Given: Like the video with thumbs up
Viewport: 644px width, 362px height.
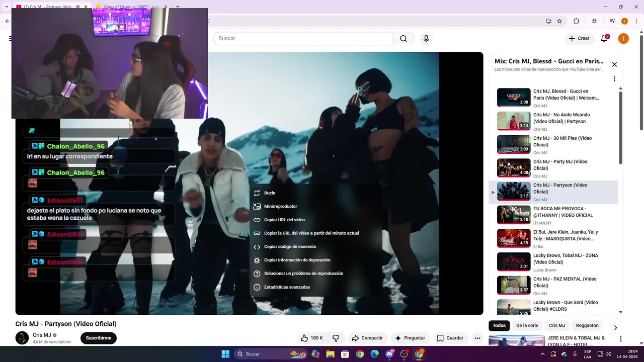Looking at the screenshot, I should click(x=312, y=338).
